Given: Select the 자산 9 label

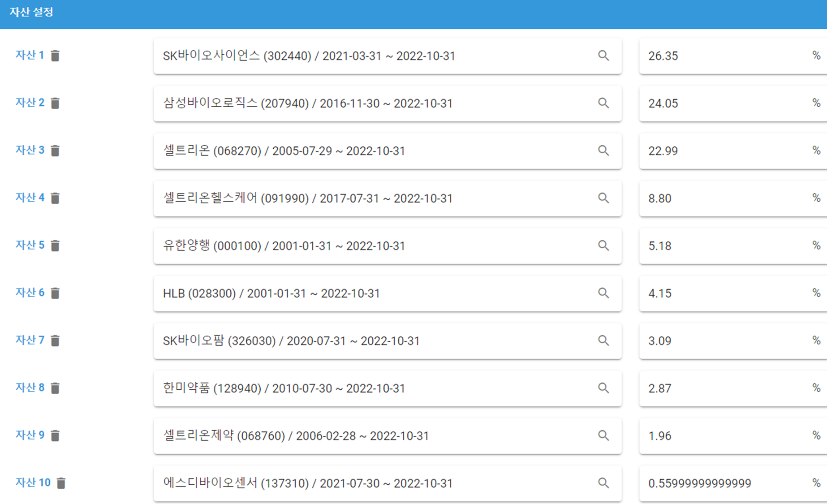Looking at the screenshot, I should (30, 435).
